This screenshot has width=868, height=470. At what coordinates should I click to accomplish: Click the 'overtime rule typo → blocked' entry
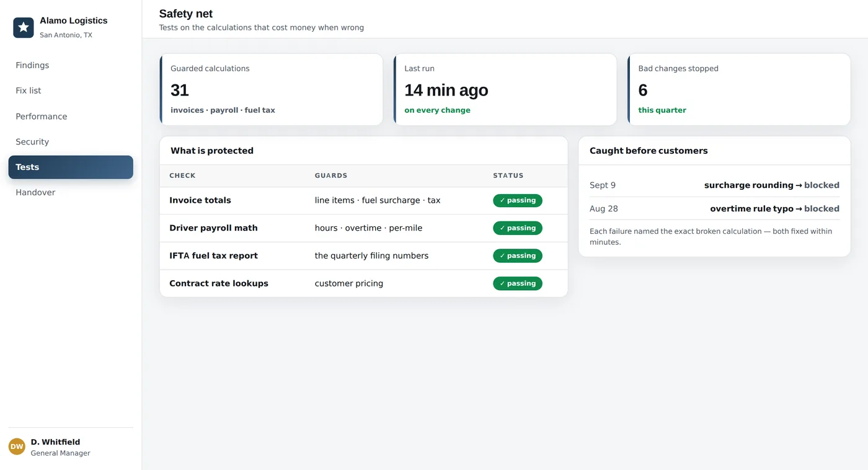[x=775, y=208]
